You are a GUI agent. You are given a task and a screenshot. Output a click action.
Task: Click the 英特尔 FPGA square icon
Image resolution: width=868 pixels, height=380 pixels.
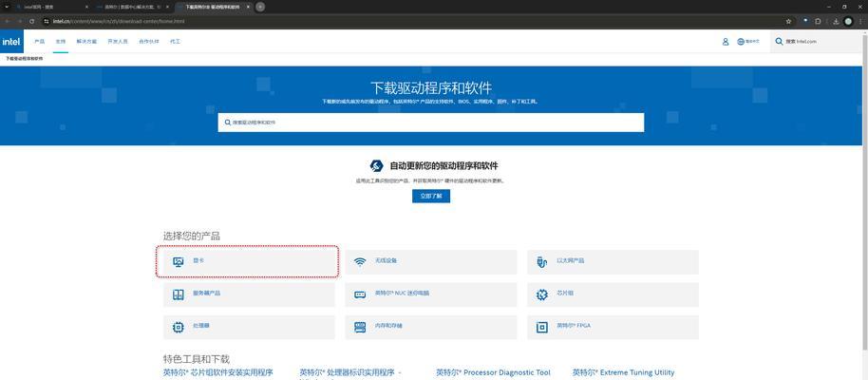click(542, 328)
